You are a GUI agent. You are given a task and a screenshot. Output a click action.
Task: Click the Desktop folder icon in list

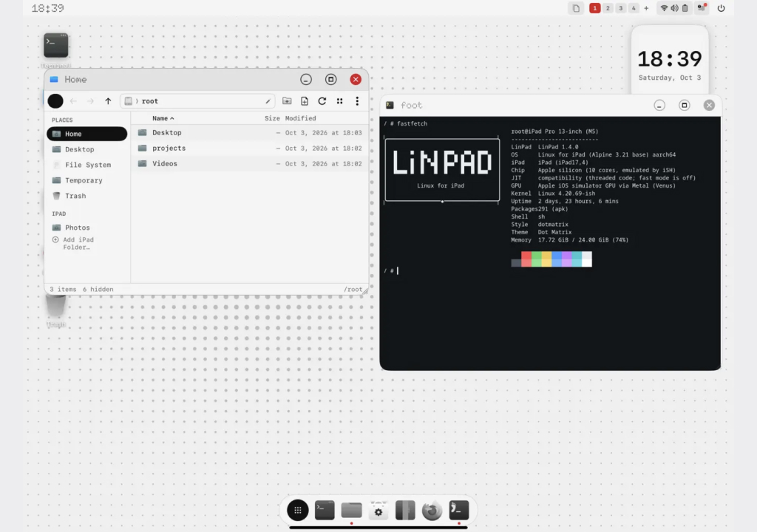[143, 132]
